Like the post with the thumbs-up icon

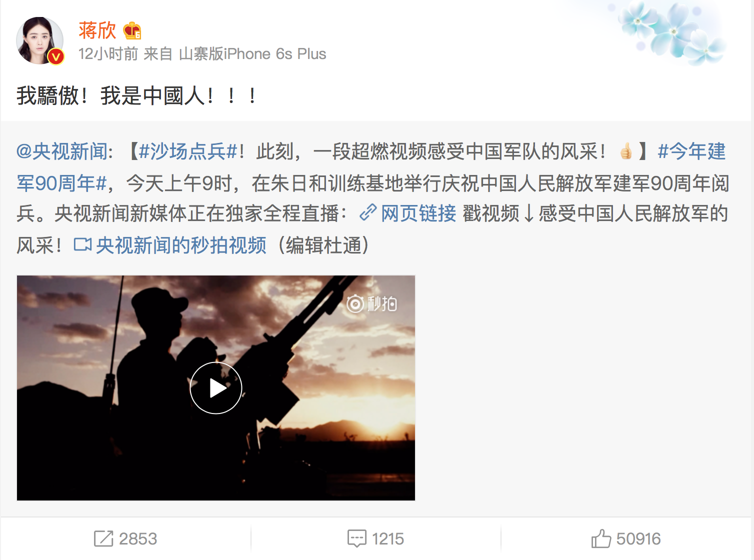tap(601, 538)
